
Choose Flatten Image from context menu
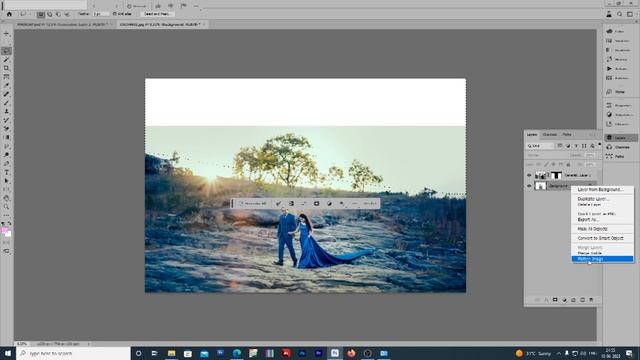point(602,259)
